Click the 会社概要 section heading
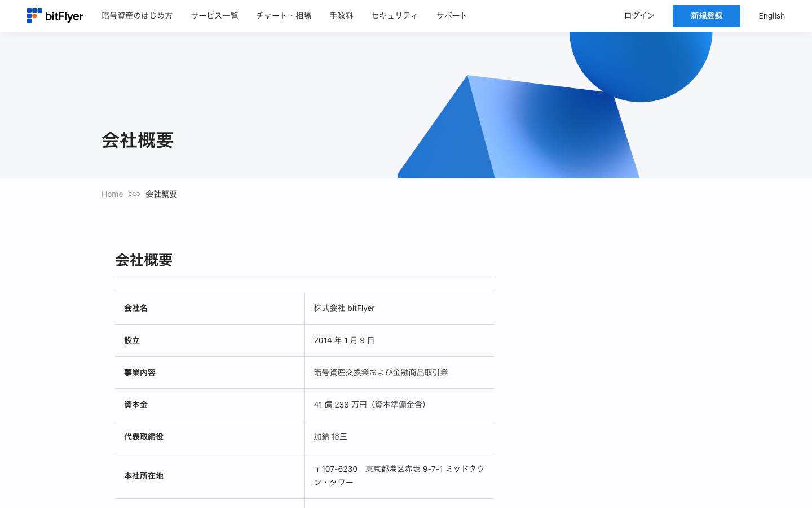This screenshot has width=812, height=508. (x=144, y=260)
